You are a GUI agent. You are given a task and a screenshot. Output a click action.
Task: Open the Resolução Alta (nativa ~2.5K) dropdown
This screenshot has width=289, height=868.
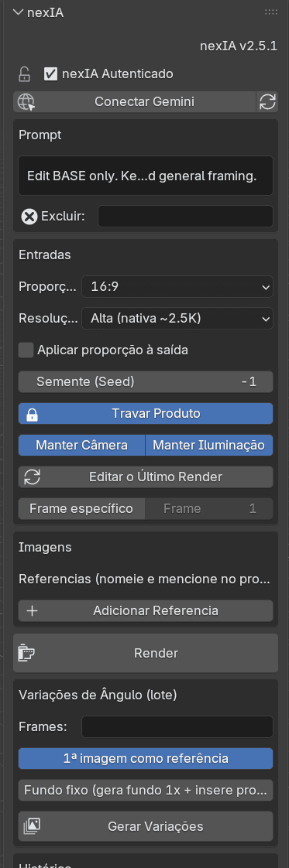click(x=177, y=318)
